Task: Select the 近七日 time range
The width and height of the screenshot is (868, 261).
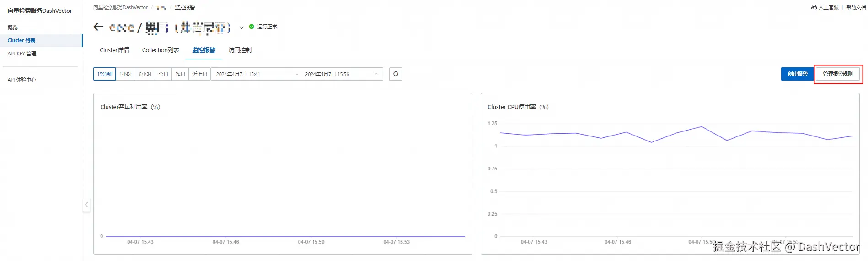Action: click(199, 74)
